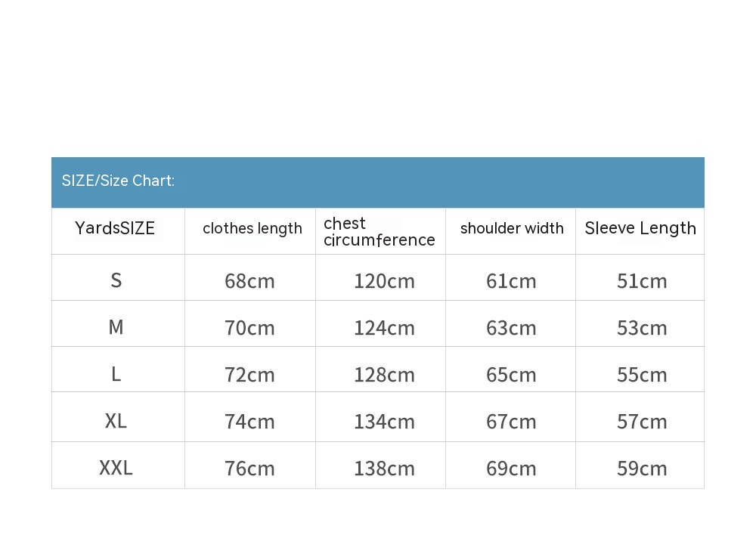
Task: Select the M size row label
Action: pos(116,327)
